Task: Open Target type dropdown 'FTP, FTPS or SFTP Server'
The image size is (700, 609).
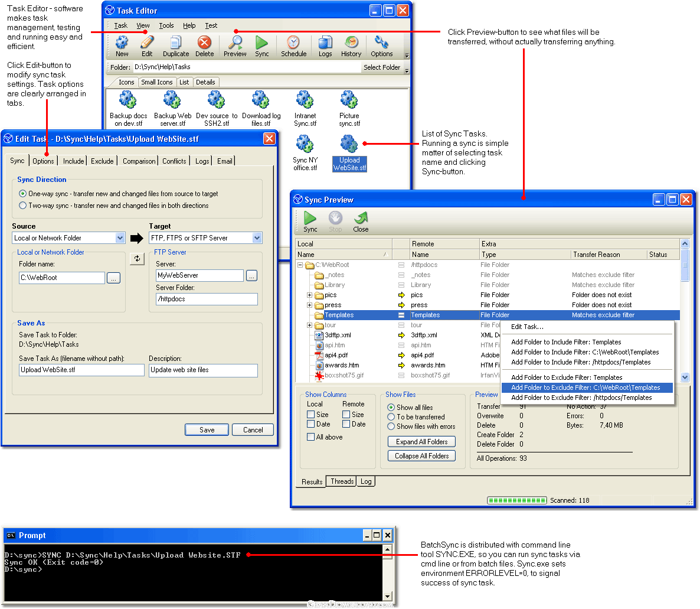Action: tap(257, 237)
